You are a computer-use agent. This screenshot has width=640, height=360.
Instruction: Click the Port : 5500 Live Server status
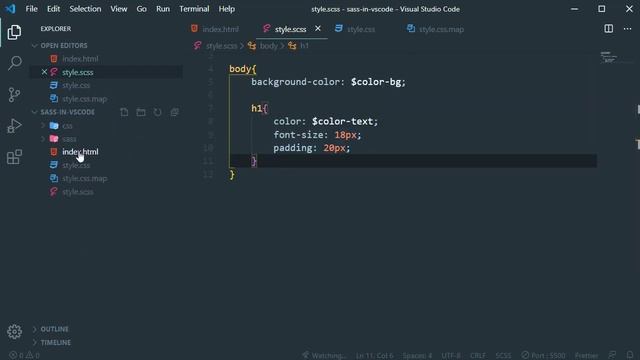coord(543,356)
